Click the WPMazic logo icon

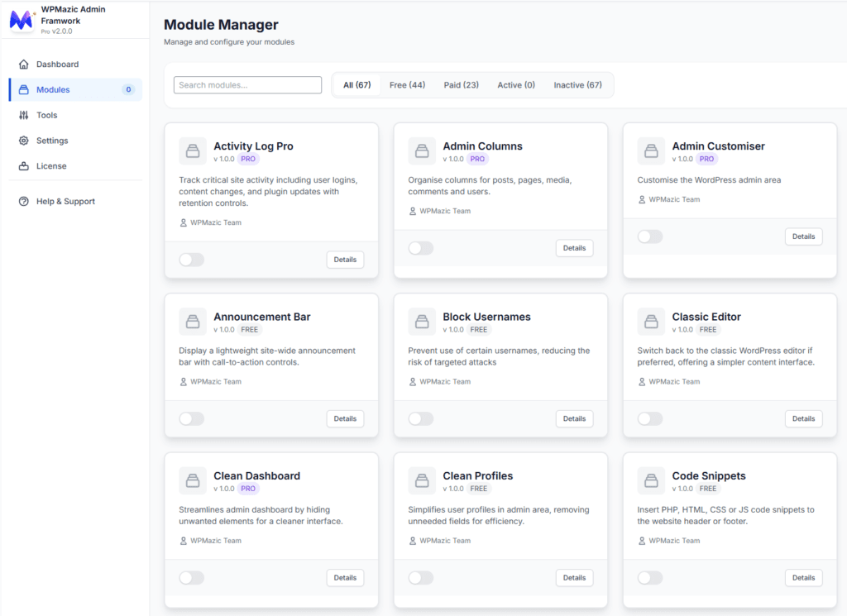point(22,20)
